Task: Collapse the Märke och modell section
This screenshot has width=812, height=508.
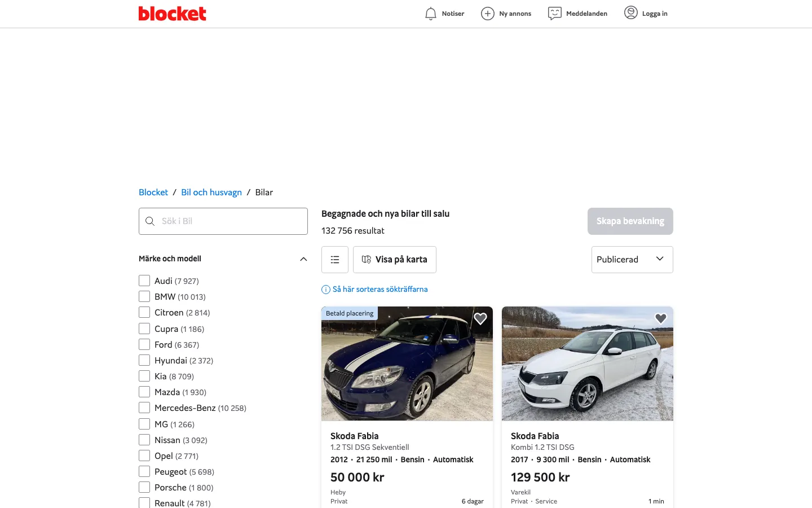Action: 303,259
